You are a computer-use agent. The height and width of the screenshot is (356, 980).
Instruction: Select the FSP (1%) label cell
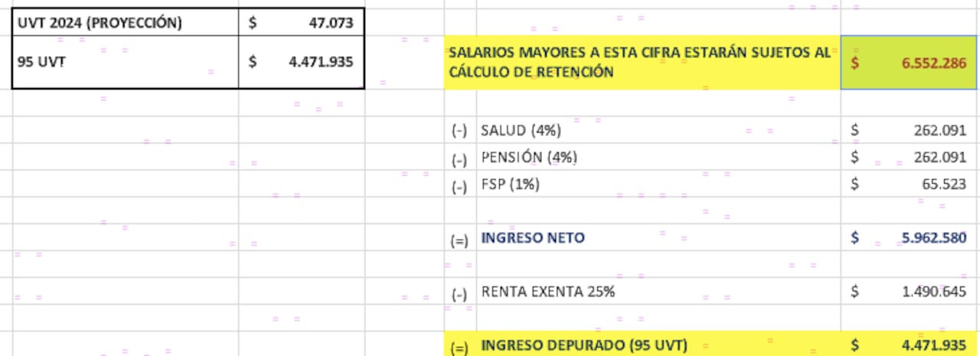click(510, 185)
